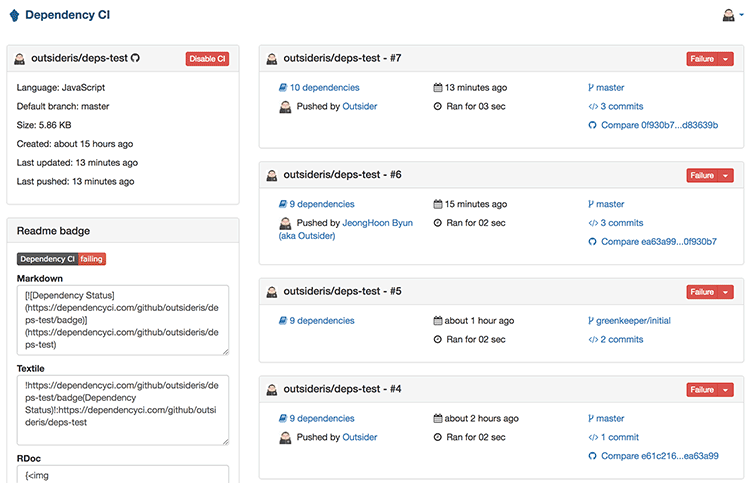Open the outsideris/deps-test - #7 build title
This screenshot has width=750, height=483.
click(342, 58)
